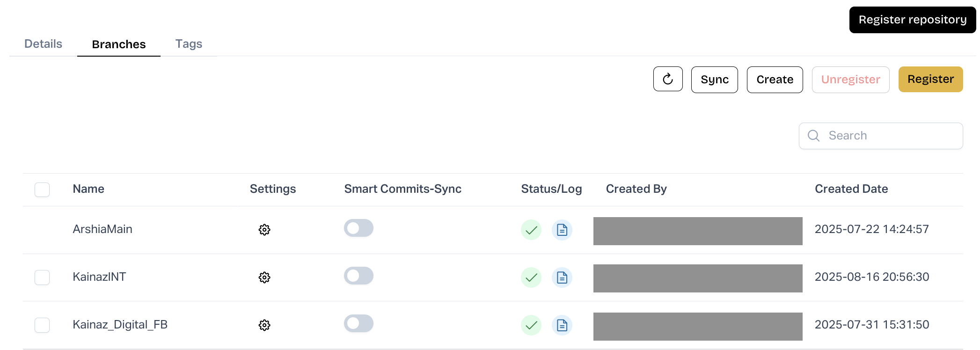Screen dimensions: 980x350
Task: View log document for KainazINT branch
Action: (562, 277)
